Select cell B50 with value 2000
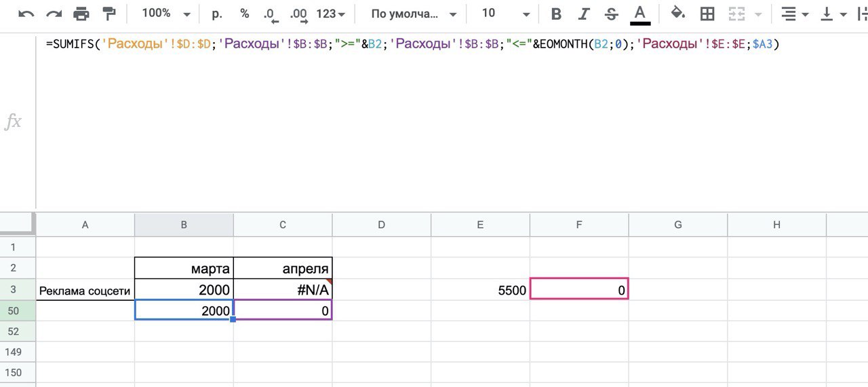This screenshot has width=868, height=387. (184, 310)
